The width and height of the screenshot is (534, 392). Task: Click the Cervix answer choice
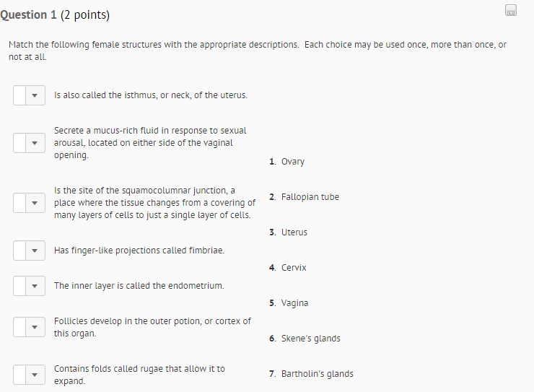(x=294, y=268)
